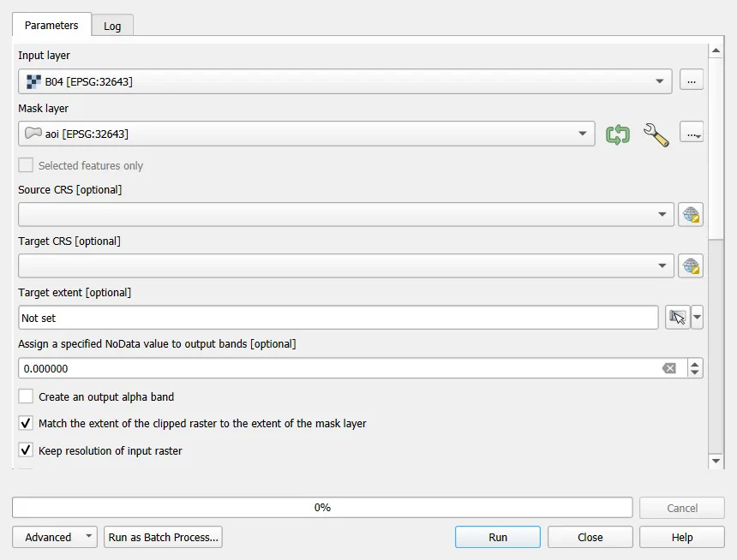The image size is (737, 560).
Task: Click the scrollbar up arrow
Action: coord(716,51)
